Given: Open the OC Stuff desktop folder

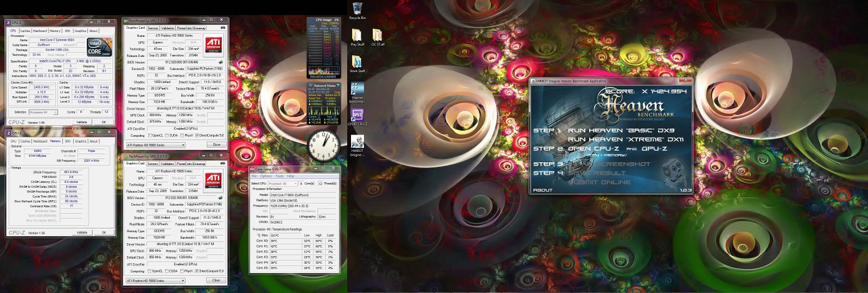Looking at the screenshot, I should 378,37.
